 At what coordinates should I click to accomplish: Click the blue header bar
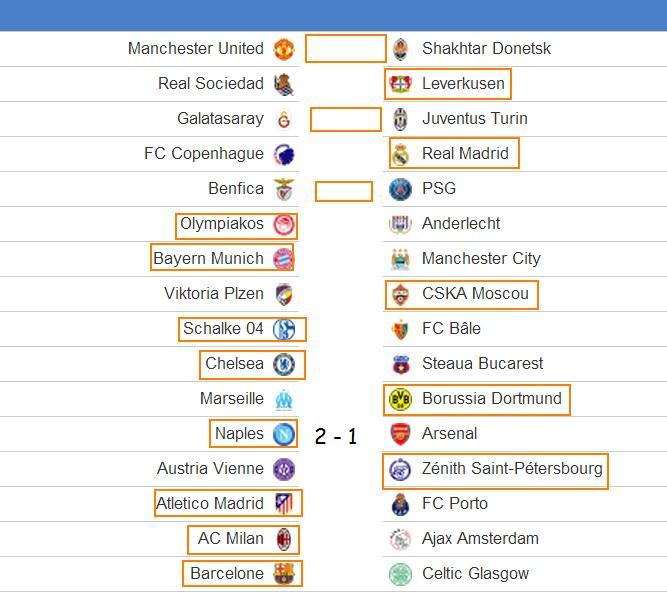[x=334, y=15]
